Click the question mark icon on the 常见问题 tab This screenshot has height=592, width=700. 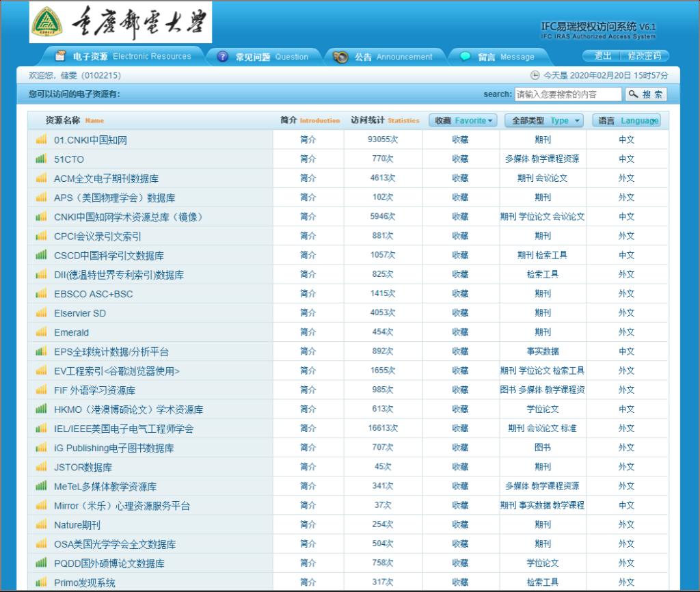pyautogui.click(x=222, y=57)
